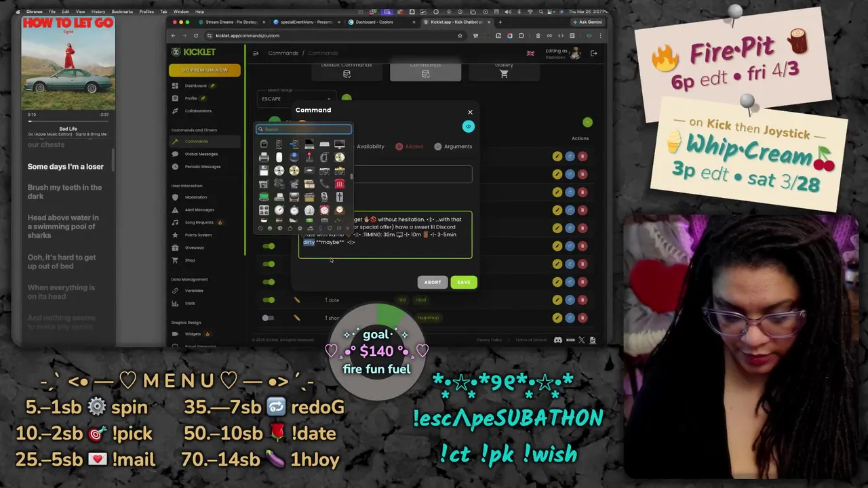Pick the movie camera emoji
868x488 pixels.
[279, 183]
